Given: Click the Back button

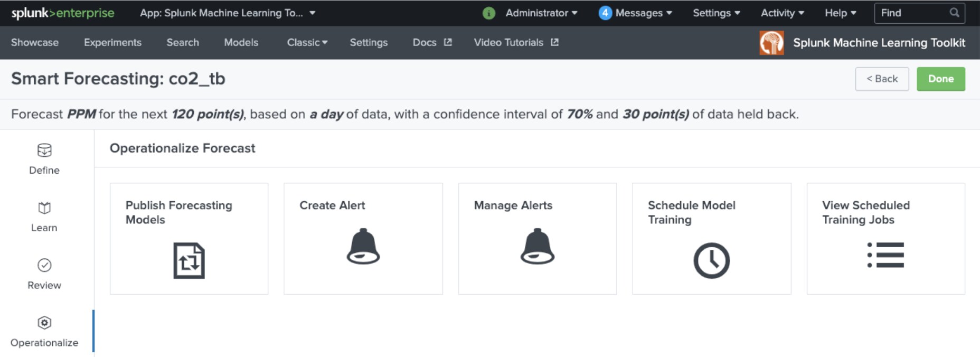Looking at the screenshot, I should 882,79.
